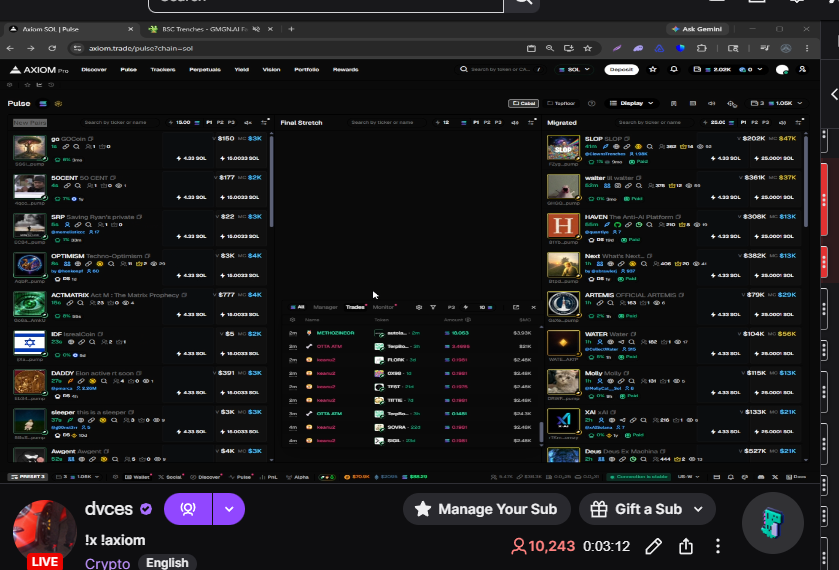Expand the wallet selector showing 1.05K

click(x=776, y=103)
